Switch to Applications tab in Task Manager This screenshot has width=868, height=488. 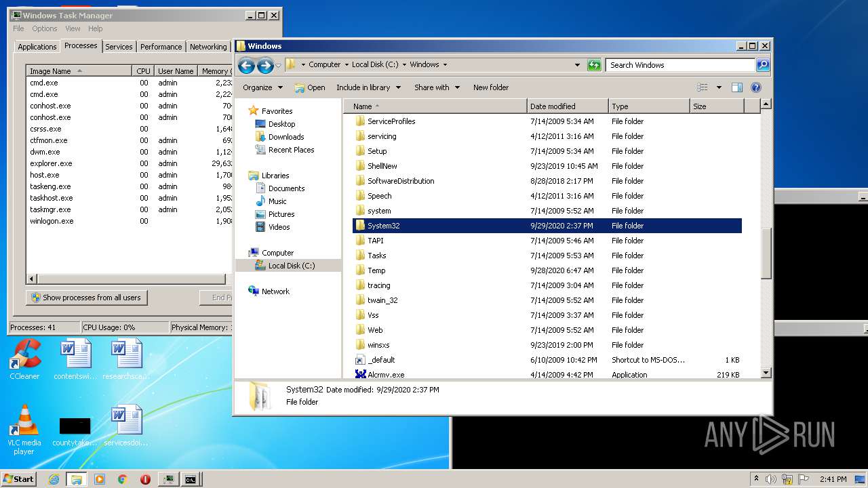(x=37, y=47)
